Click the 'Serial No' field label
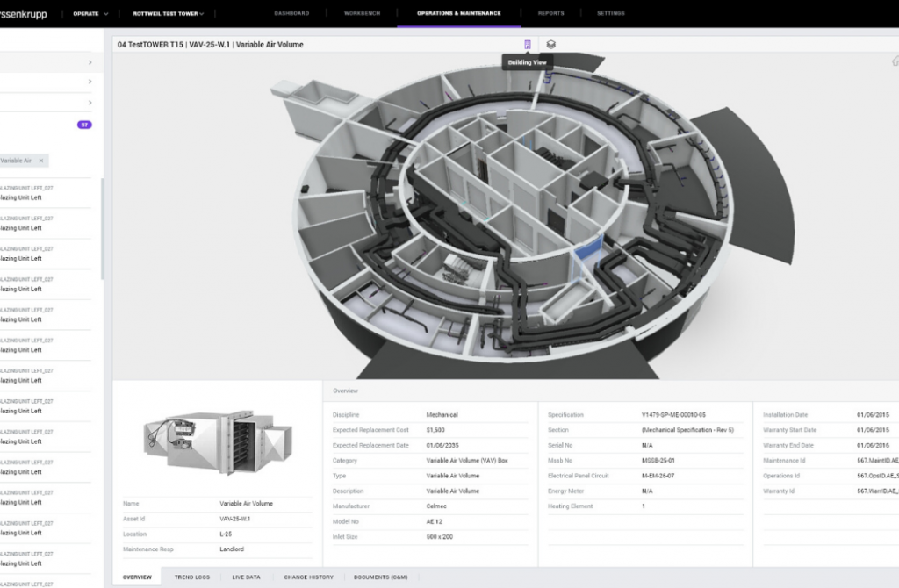Screen dimensions: 899x588 560,445
